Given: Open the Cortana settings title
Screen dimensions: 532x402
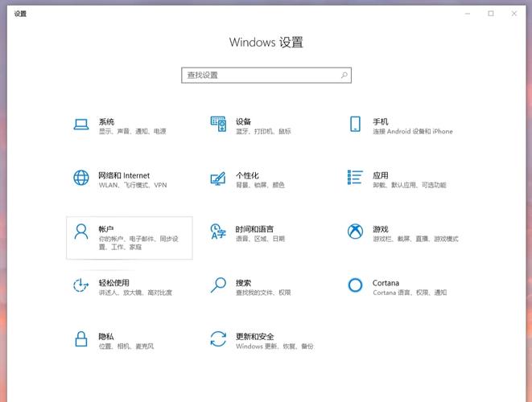Looking at the screenshot, I should [386, 283].
